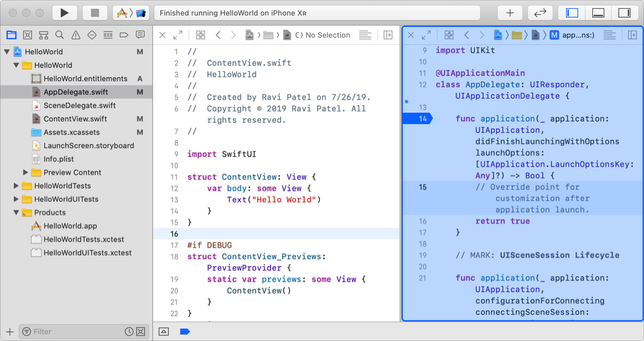Screen dimensions: 644x341
Task: Switch to the Issue navigator warning icon
Action: (76, 35)
